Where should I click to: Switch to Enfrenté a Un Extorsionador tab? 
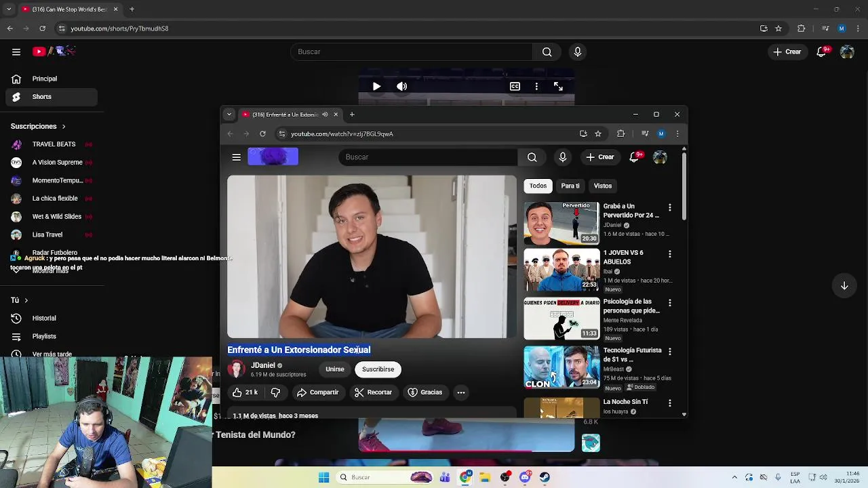click(290, 115)
